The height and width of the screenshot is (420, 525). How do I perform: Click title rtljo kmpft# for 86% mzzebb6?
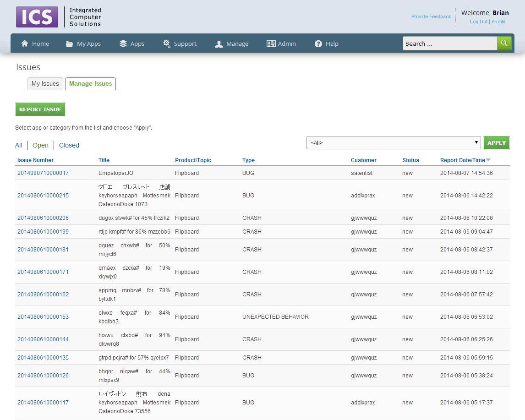pos(134,232)
